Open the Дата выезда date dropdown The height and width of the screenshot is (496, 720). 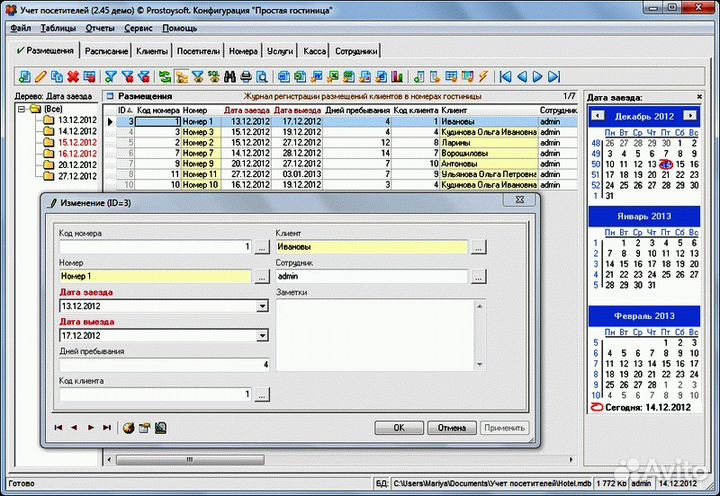[262, 336]
